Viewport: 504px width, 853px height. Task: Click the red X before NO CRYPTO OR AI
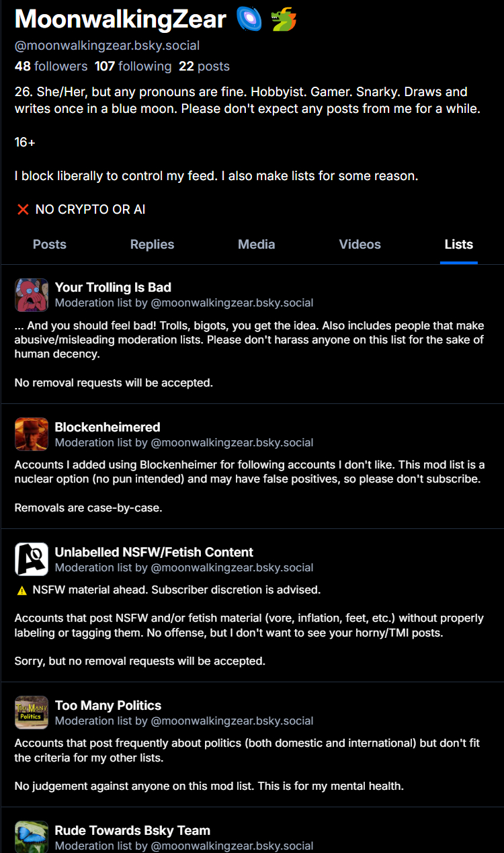tap(23, 210)
